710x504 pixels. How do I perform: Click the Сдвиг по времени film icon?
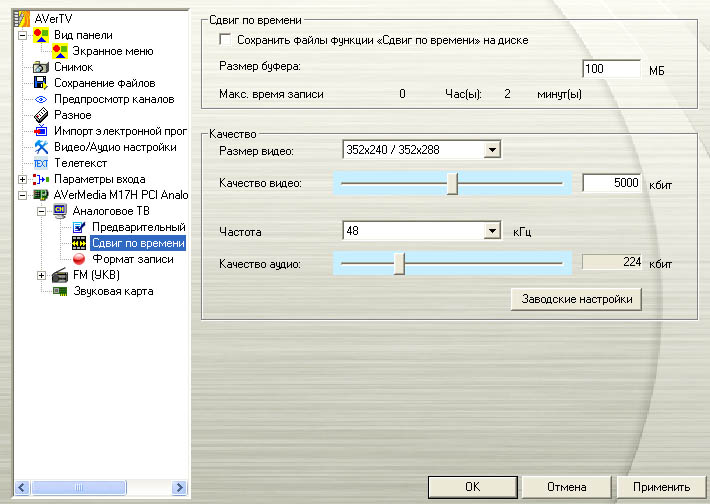click(x=79, y=243)
